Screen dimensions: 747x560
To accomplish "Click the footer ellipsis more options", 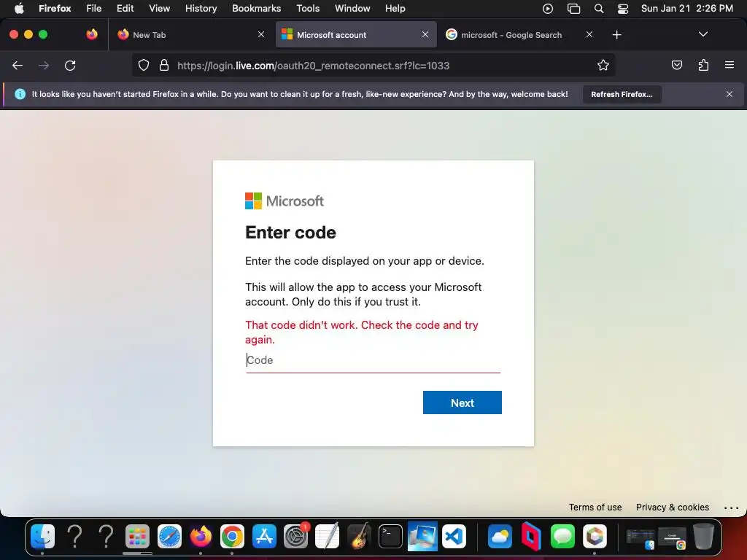I will tap(731, 507).
